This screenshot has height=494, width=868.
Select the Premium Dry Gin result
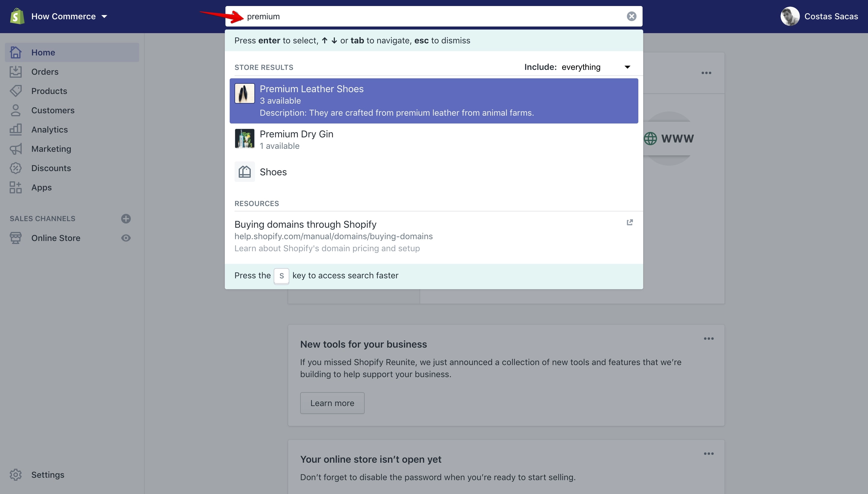click(433, 139)
